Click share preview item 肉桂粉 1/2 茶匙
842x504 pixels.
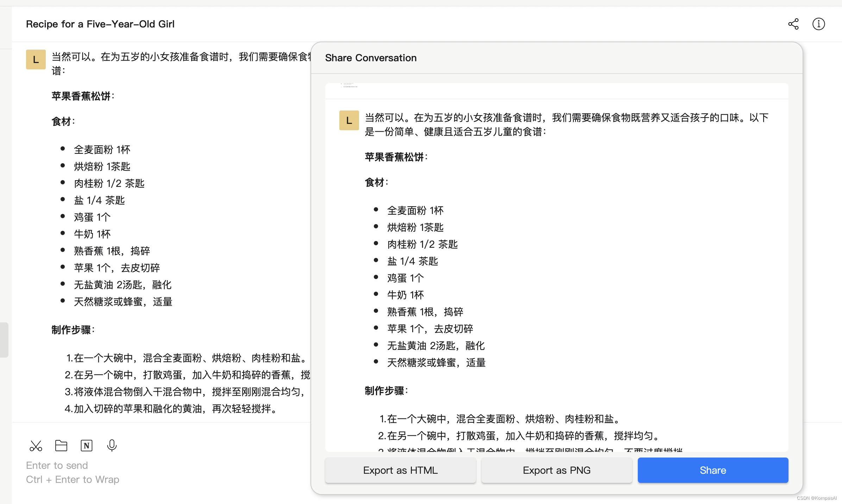coord(422,244)
